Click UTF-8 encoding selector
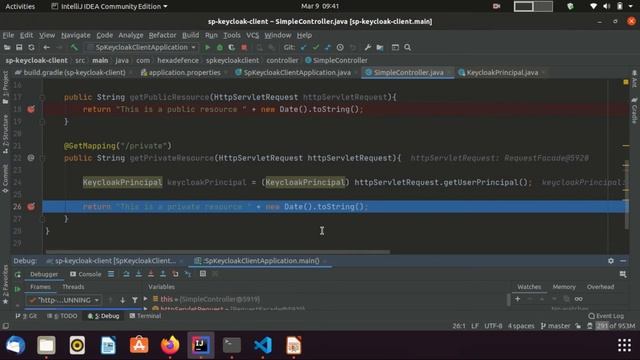The width and height of the screenshot is (640, 360). (x=493, y=326)
